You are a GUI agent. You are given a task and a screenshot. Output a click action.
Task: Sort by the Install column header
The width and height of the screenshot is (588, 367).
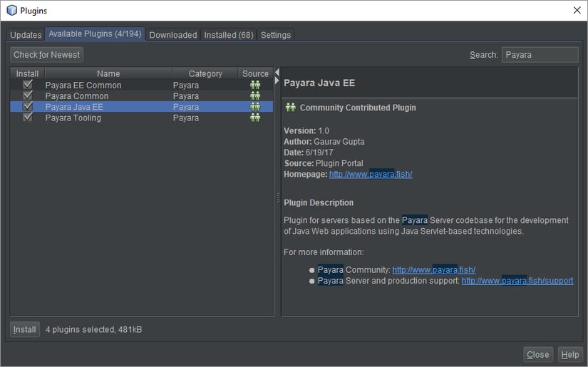coord(27,73)
